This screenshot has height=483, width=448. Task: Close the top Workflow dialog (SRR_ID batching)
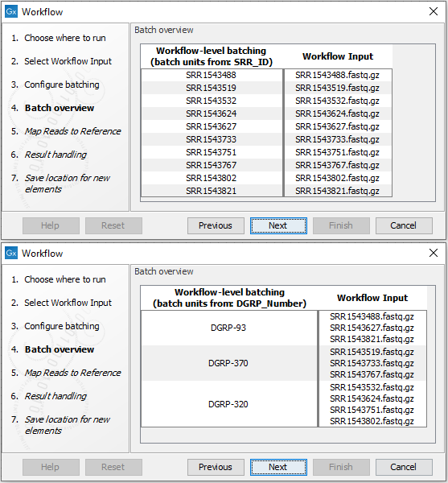click(434, 11)
